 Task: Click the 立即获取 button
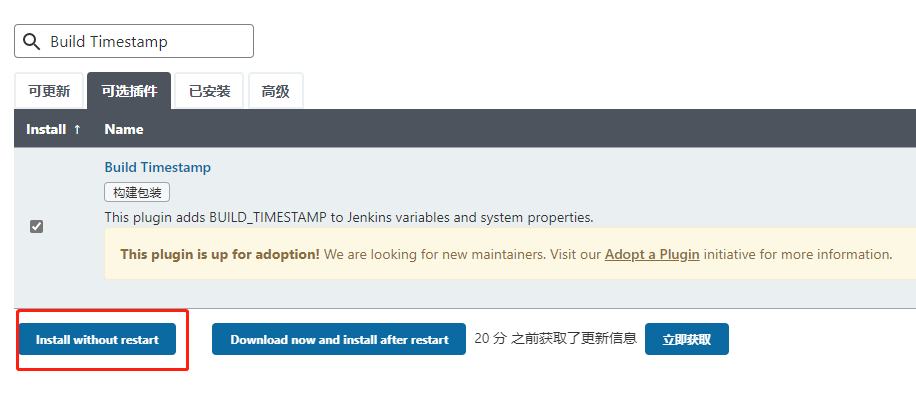pos(686,339)
